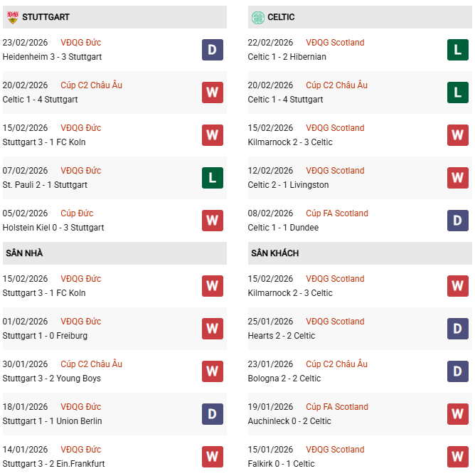This screenshot has width=475, height=476.
Task: Open VĐQG Scotland link for Kilmarnock match on 15/02
Action: point(335,128)
